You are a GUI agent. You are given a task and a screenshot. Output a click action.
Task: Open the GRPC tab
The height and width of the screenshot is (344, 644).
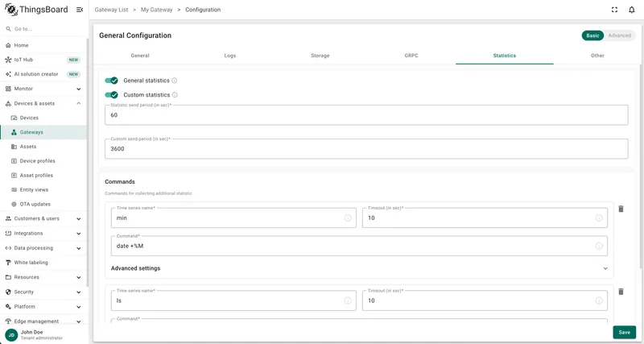(411, 56)
